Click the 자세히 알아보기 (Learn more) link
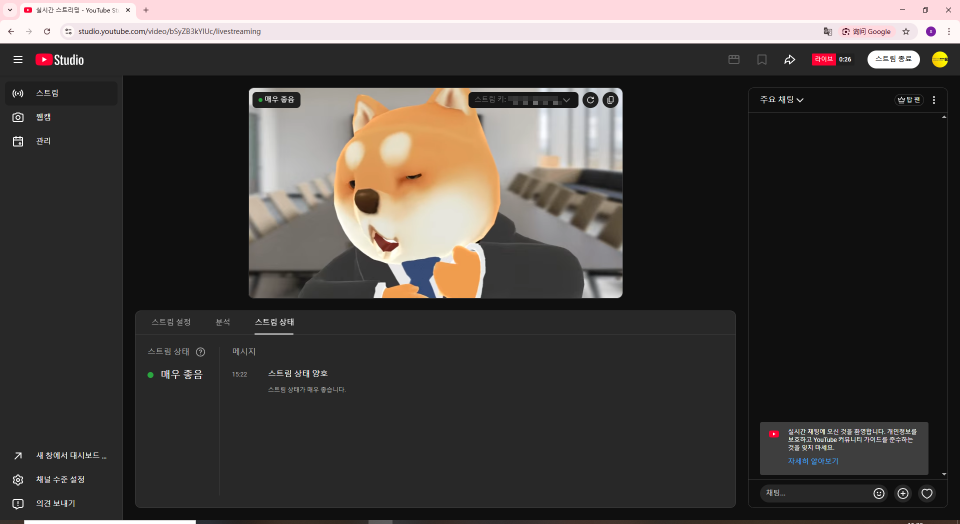The width and height of the screenshot is (960, 524). pos(812,461)
